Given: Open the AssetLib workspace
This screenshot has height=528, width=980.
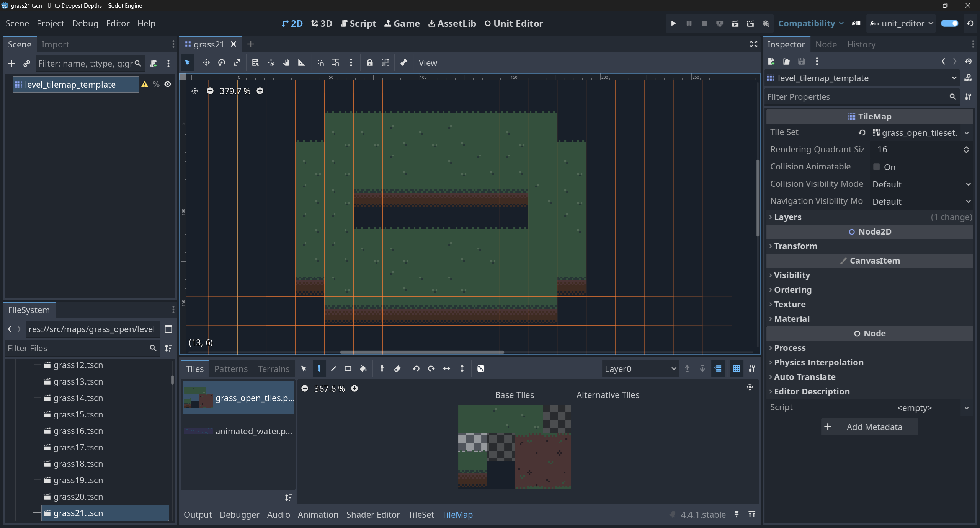Looking at the screenshot, I should pos(452,23).
